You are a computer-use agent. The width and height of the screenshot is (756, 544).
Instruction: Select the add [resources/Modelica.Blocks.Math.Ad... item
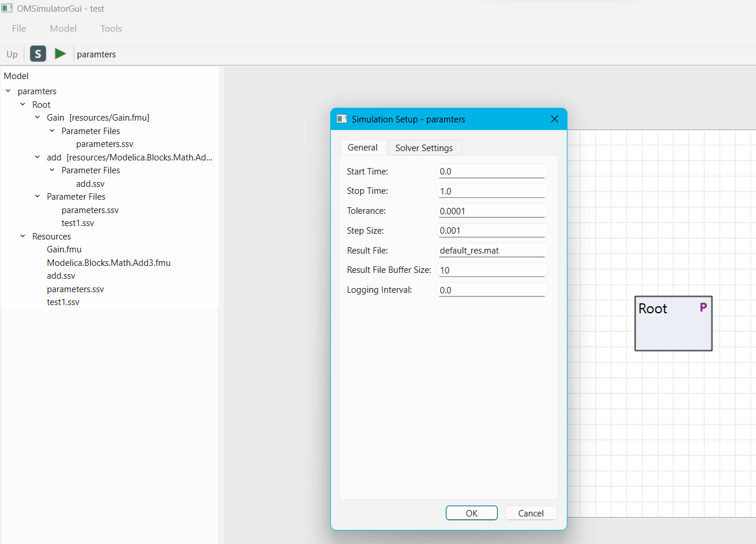130,157
